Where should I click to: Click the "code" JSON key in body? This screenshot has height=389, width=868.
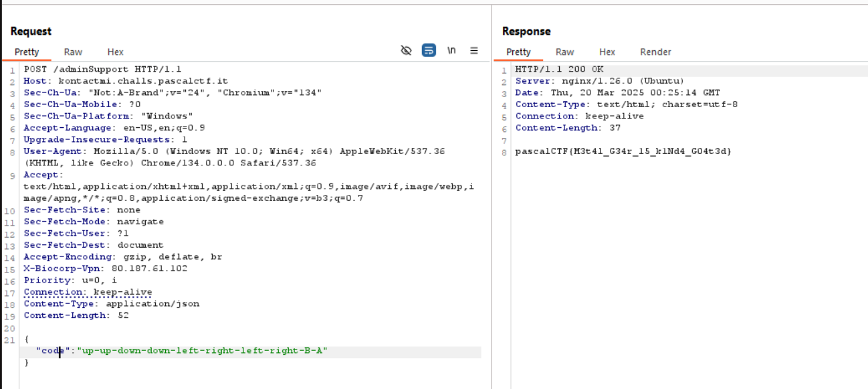click(53, 351)
